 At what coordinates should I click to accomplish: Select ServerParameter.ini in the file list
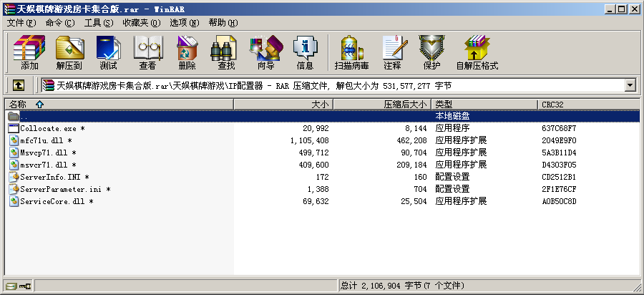(60, 189)
